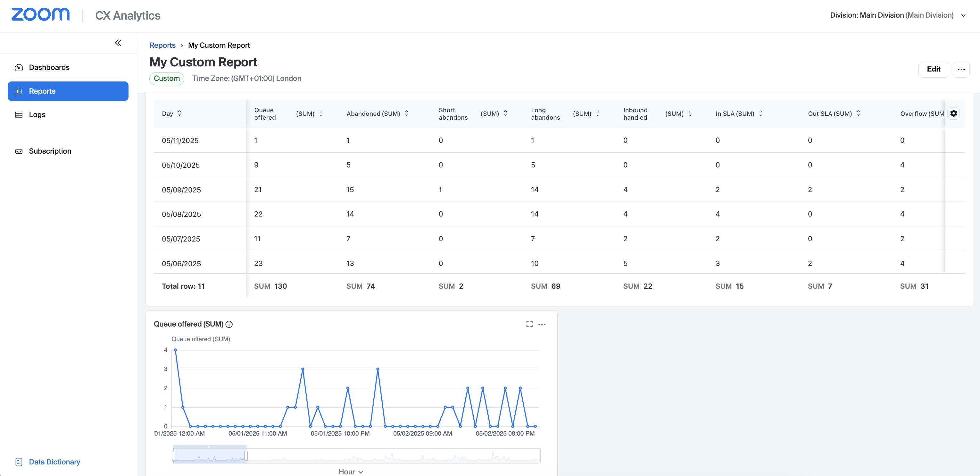This screenshot has height=476, width=980.
Task: Open report more actions ellipsis button
Action: [x=961, y=69]
